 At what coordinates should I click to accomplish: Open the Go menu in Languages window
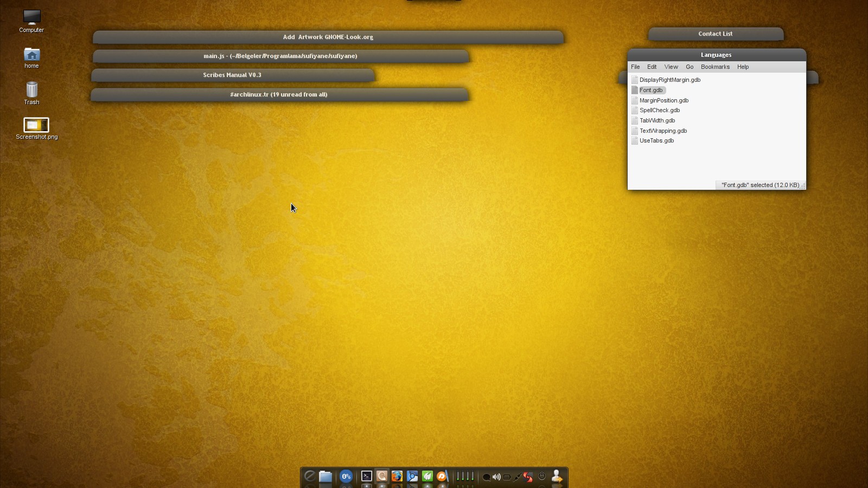(x=690, y=67)
